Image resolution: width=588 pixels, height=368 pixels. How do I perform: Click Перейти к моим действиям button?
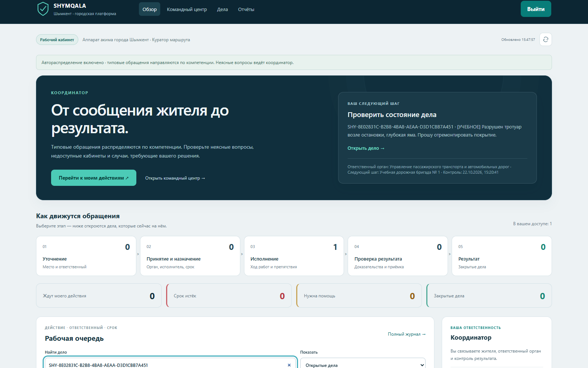94,178
